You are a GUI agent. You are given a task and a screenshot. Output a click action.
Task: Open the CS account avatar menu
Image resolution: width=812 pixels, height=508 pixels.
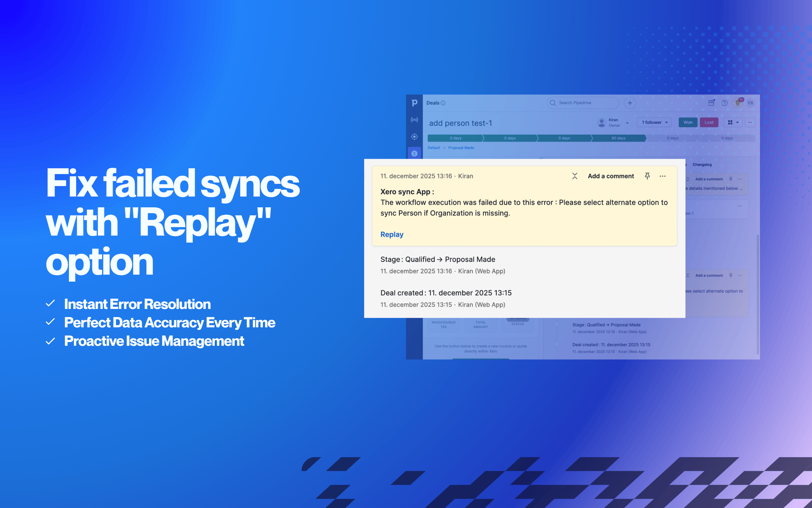pyautogui.click(x=750, y=103)
